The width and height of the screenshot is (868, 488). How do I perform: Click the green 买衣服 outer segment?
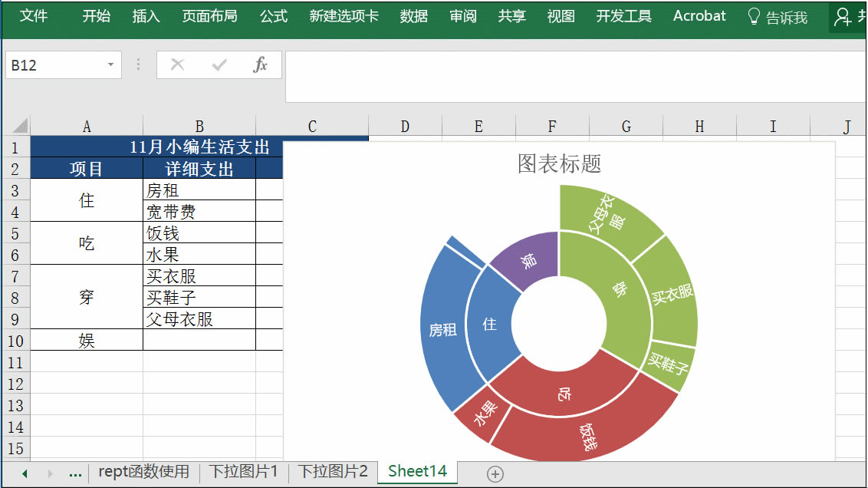pyautogui.click(x=672, y=294)
